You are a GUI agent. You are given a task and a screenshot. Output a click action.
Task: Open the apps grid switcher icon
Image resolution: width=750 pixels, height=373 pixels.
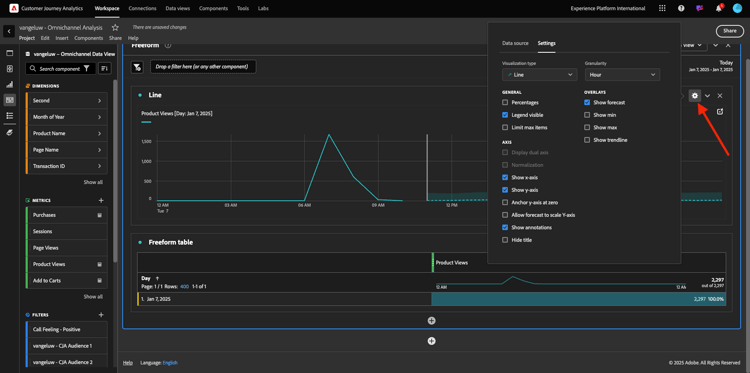click(x=662, y=8)
